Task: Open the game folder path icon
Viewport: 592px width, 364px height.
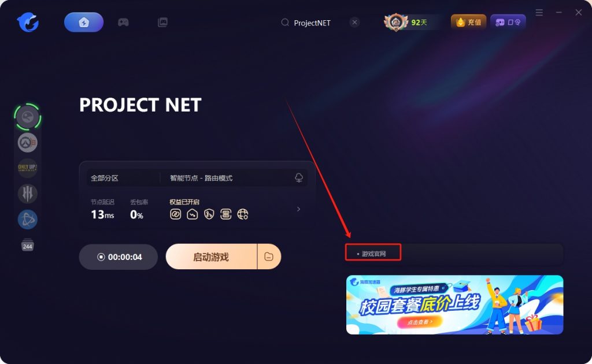Action: coord(269,257)
